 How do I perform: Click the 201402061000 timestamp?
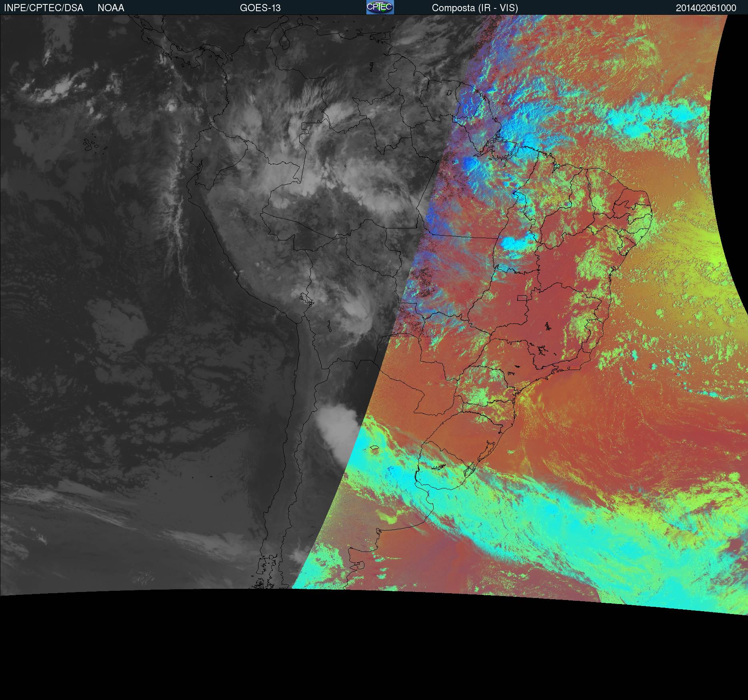pyautogui.click(x=706, y=8)
